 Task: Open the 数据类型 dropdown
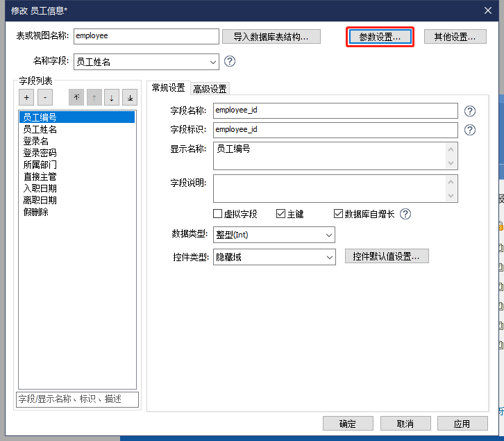pos(274,235)
